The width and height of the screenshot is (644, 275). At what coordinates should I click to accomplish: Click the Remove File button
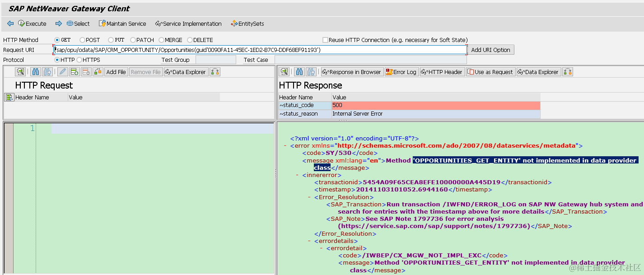(x=145, y=72)
